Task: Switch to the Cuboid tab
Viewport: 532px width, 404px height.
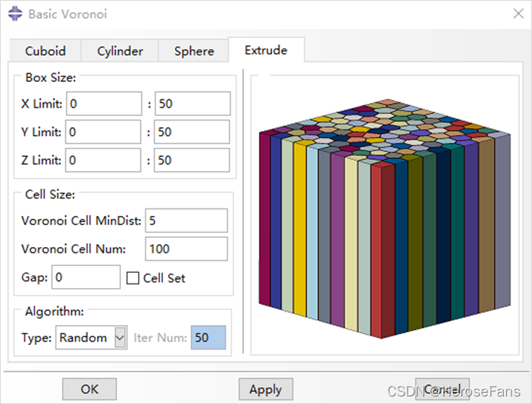Action: pos(45,51)
